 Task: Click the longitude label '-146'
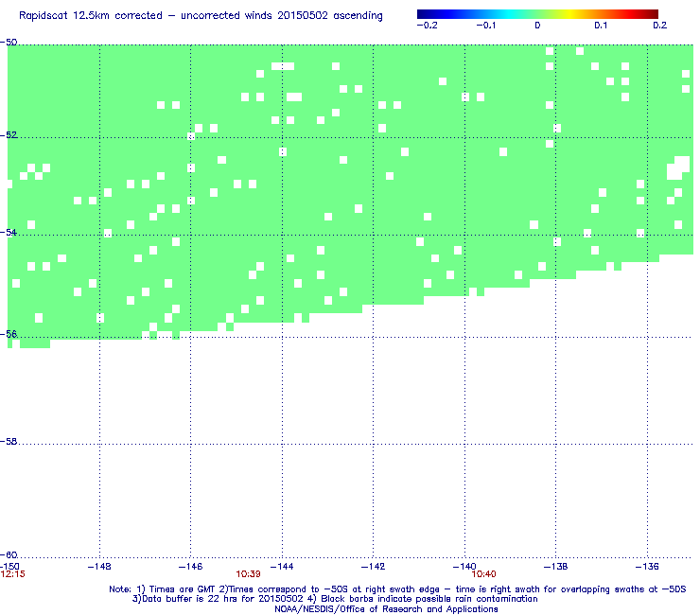191,567
